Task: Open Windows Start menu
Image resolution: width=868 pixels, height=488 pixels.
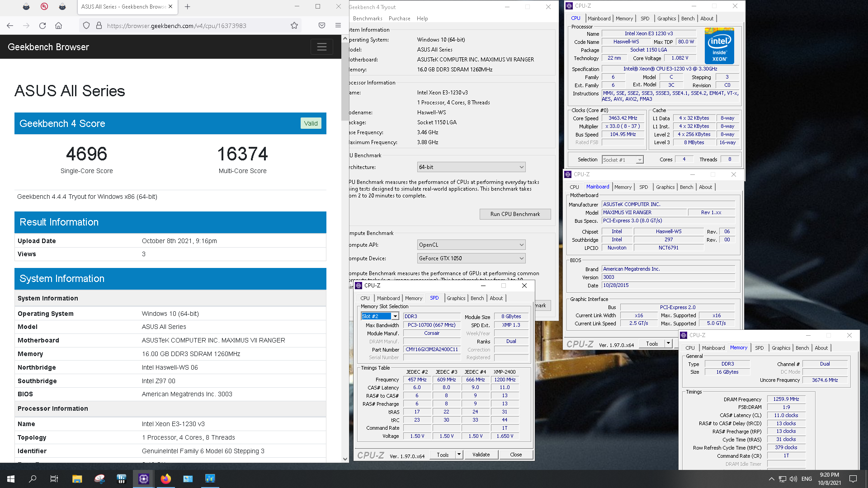Action: (11, 479)
